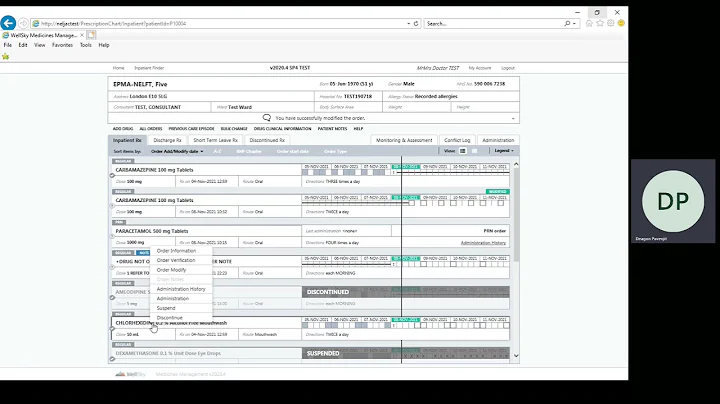This screenshot has width=720, height=404.
Task: Open the Favorites star icon
Action: tap(600, 23)
